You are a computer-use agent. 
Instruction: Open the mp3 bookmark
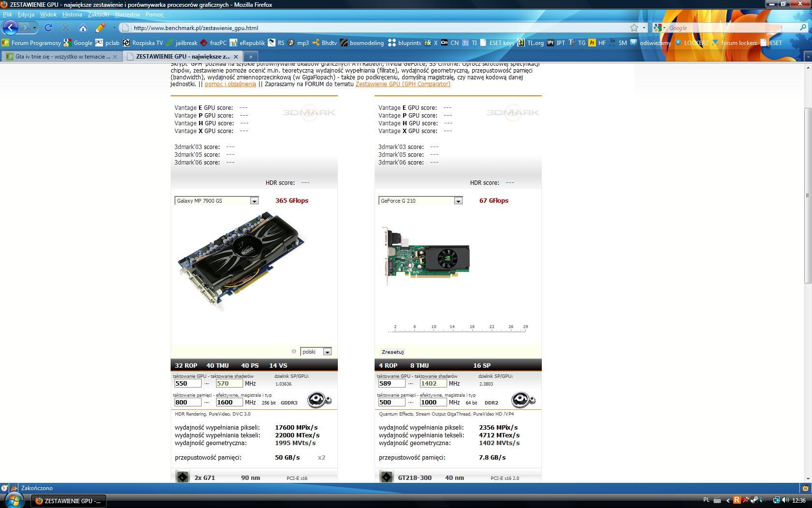coord(298,43)
